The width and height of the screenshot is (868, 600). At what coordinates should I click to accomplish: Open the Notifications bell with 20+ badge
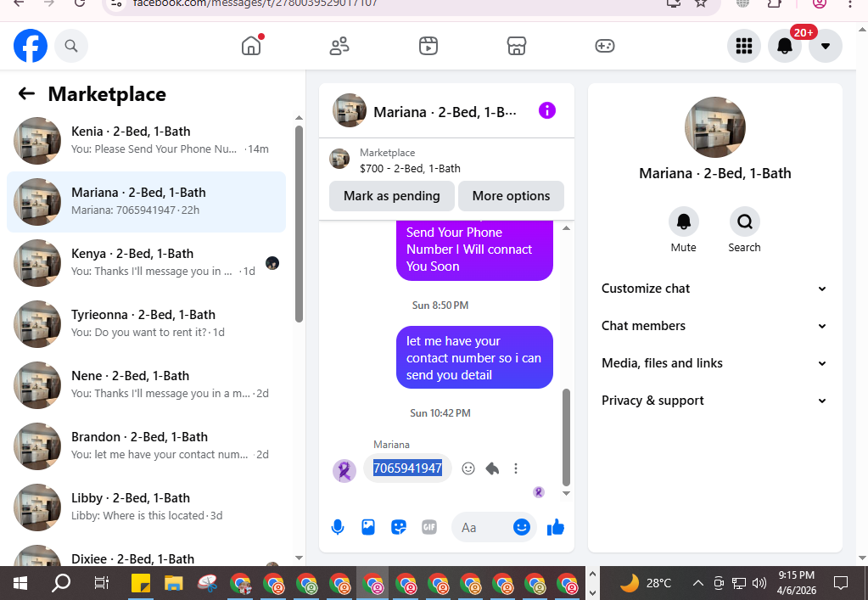coord(785,45)
